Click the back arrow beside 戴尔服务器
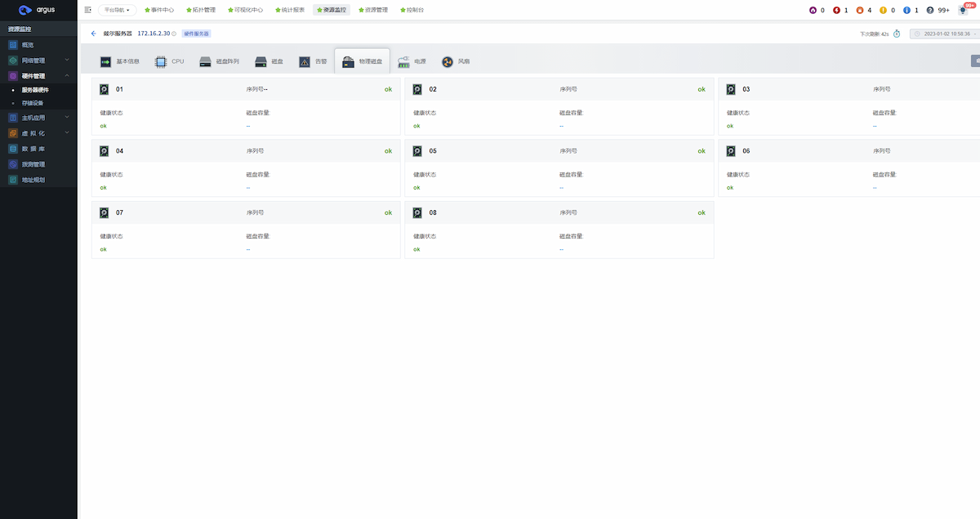Image resolution: width=980 pixels, height=519 pixels. click(93, 34)
